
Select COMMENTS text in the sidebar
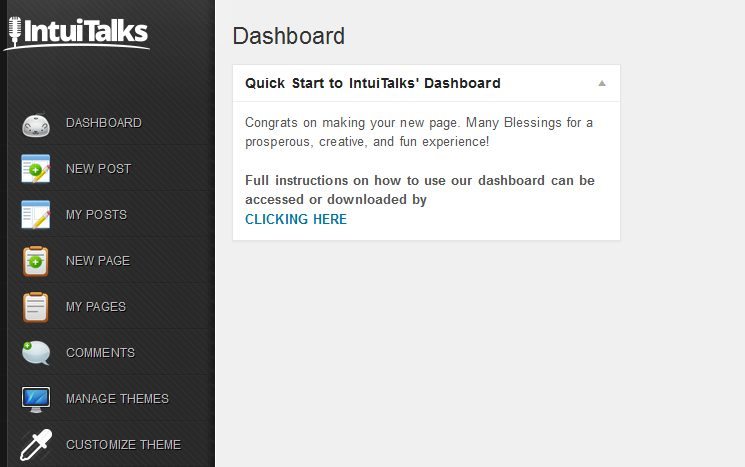pos(100,353)
